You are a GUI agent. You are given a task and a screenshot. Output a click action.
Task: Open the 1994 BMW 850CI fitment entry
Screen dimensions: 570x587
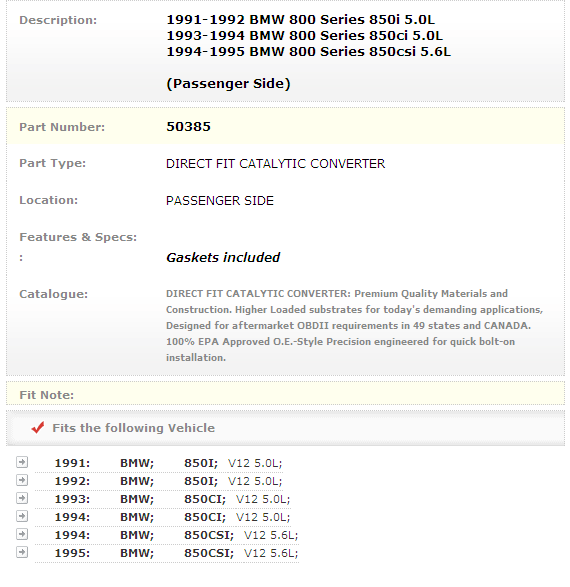163,517
